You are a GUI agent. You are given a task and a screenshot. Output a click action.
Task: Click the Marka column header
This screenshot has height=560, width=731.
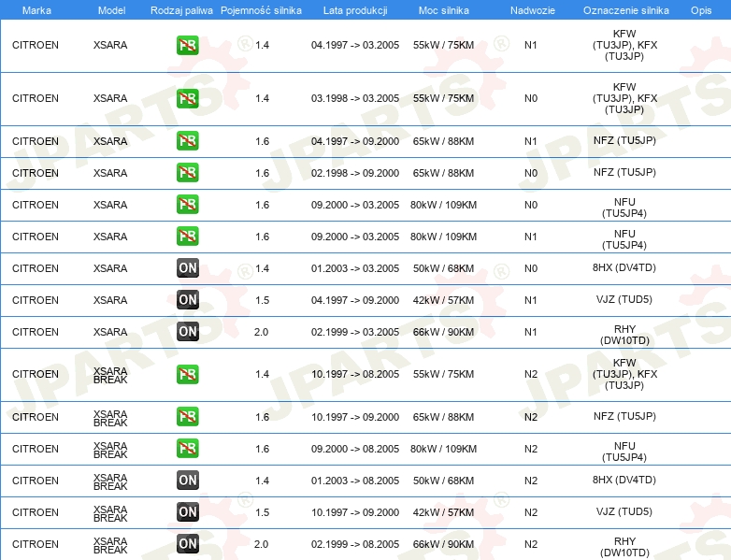tap(36, 10)
